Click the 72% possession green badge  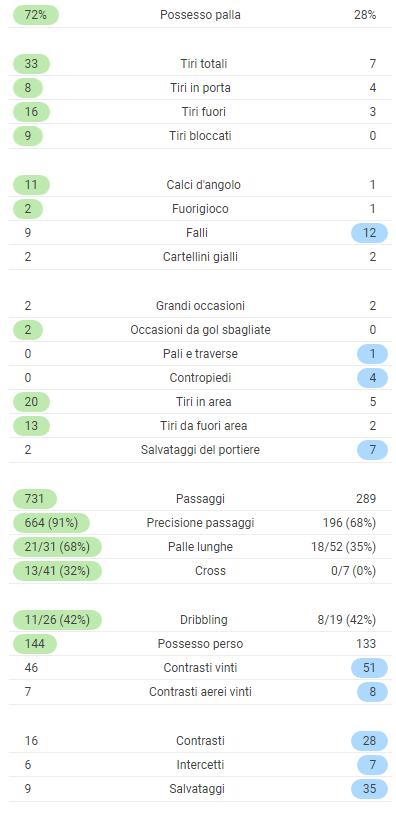pos(36,15)
